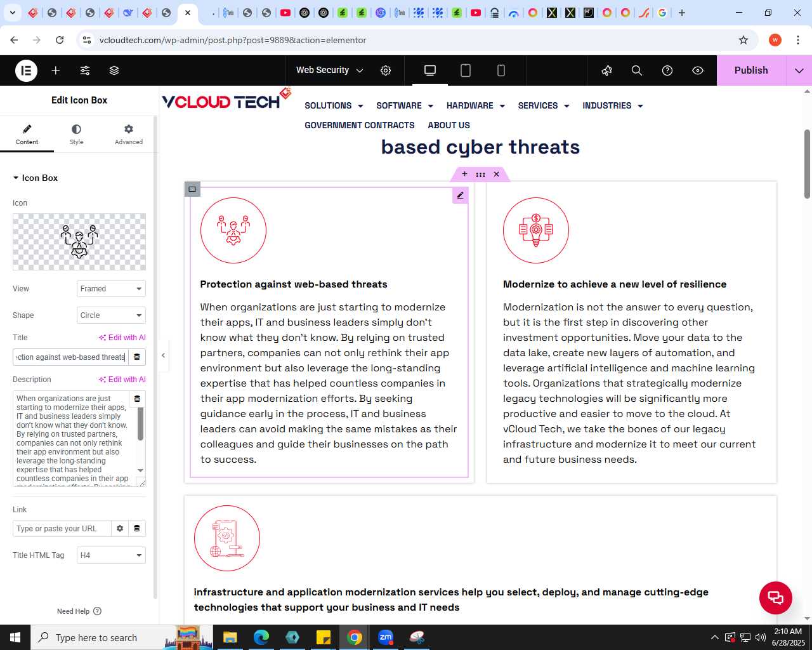
Task: Expand the SOLUTIONS menu
Action: click(334, 106)
